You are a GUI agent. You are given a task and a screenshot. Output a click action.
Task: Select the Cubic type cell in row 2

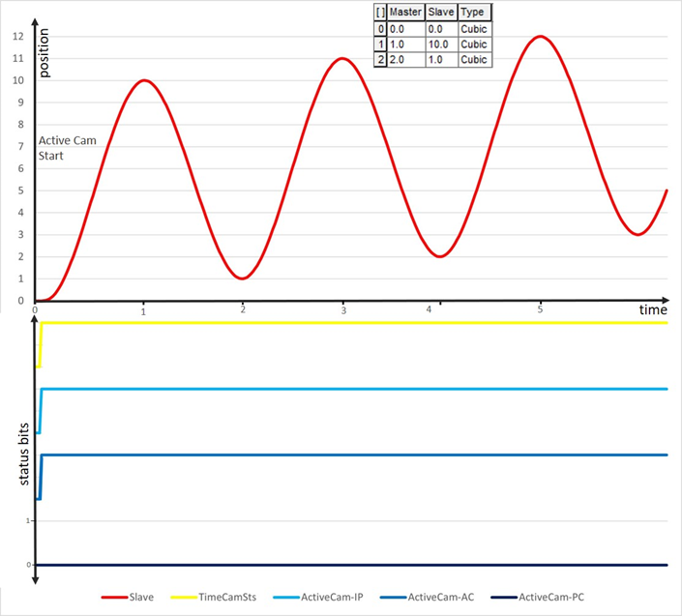474,59
